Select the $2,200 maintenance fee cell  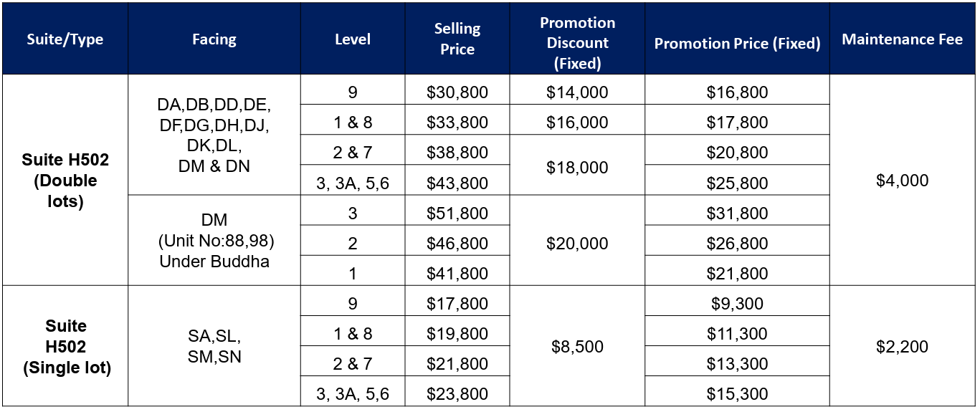(902, 346)
